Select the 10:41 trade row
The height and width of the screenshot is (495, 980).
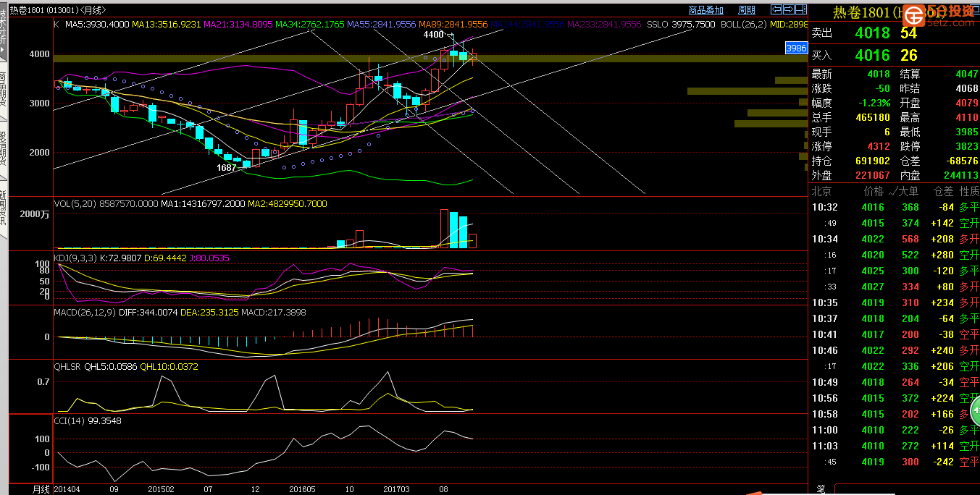(895, 334)
